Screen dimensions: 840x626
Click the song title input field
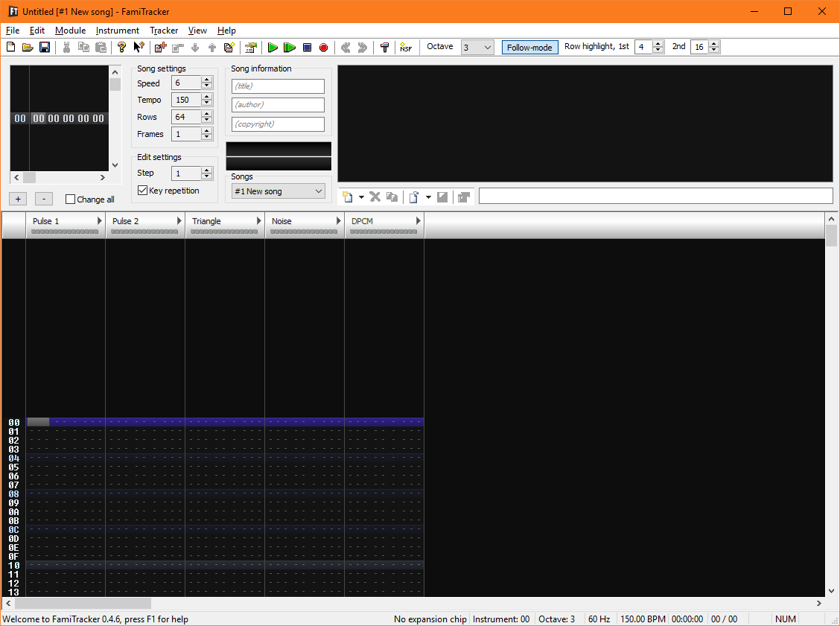(x=278, y=86)
